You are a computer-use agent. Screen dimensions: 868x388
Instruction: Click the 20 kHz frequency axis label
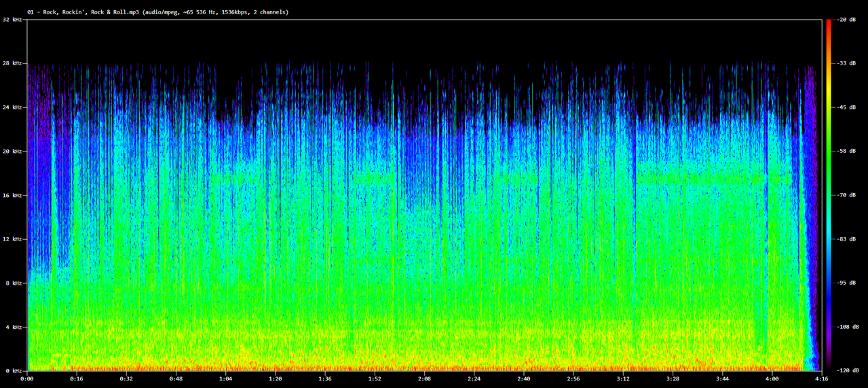pos(12,151)
